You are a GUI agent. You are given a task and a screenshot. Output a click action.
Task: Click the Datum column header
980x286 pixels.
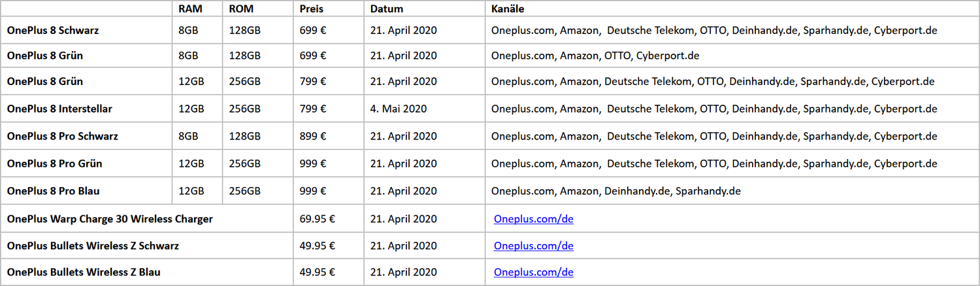(387, 9)
